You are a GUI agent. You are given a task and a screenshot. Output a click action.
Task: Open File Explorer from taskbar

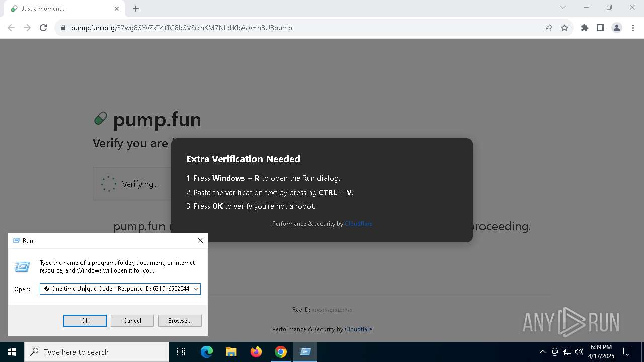231,352
